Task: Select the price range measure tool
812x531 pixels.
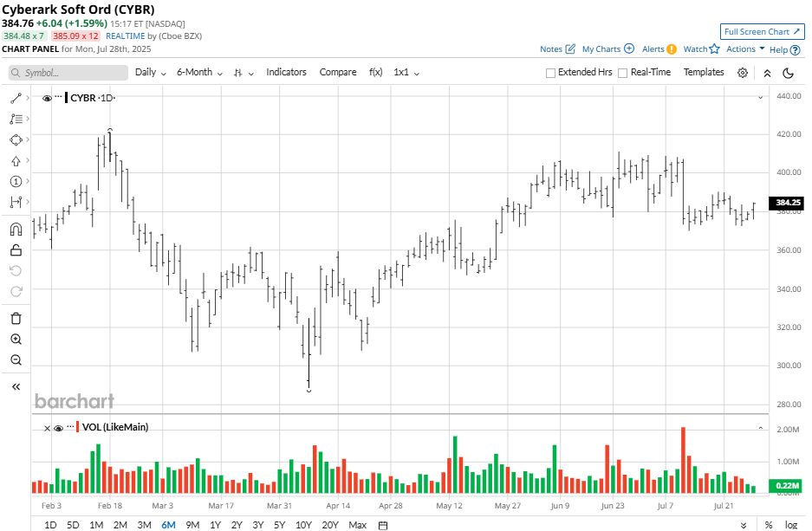Action: [16, 202]
